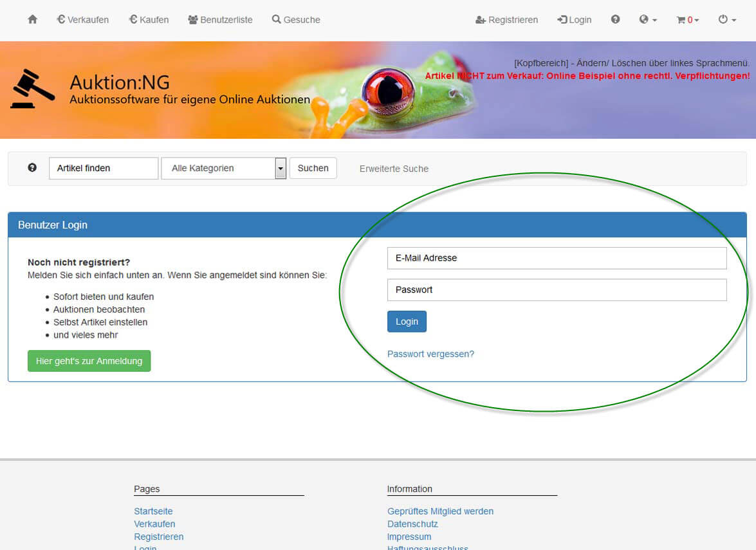This screenshot has height=550, width=756.
Task: Focus the Passwort input field
Action: [x=557, y=290]
